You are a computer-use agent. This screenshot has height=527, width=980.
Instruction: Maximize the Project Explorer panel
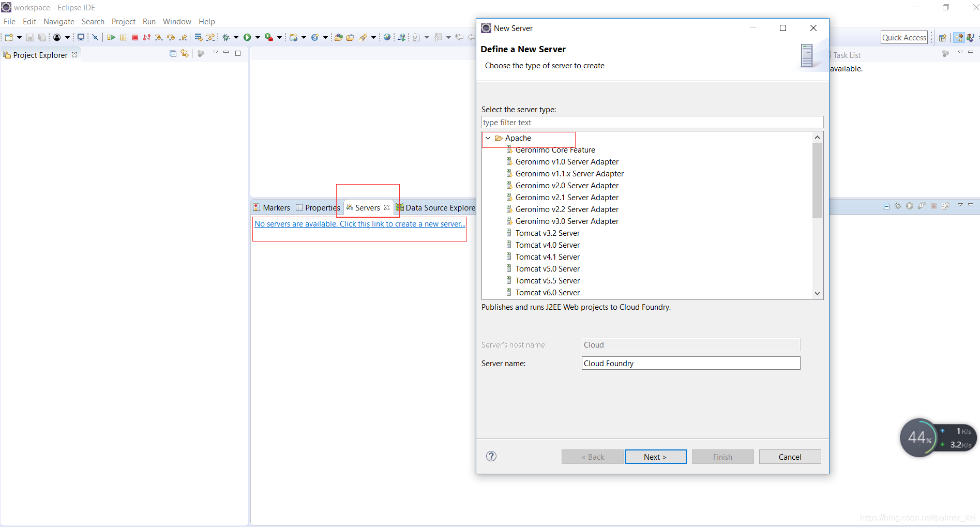coord(238,53)
